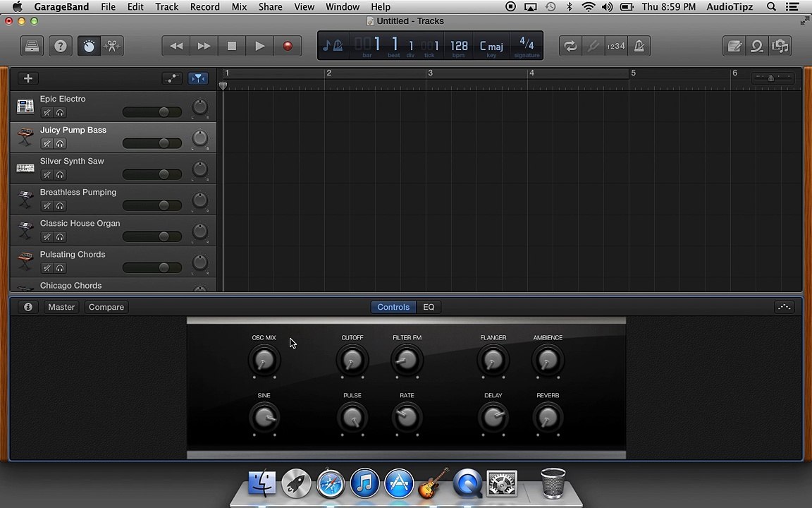Solo the Silver Synth Saw track
812x508 pixels.
[x=60, y=175]
